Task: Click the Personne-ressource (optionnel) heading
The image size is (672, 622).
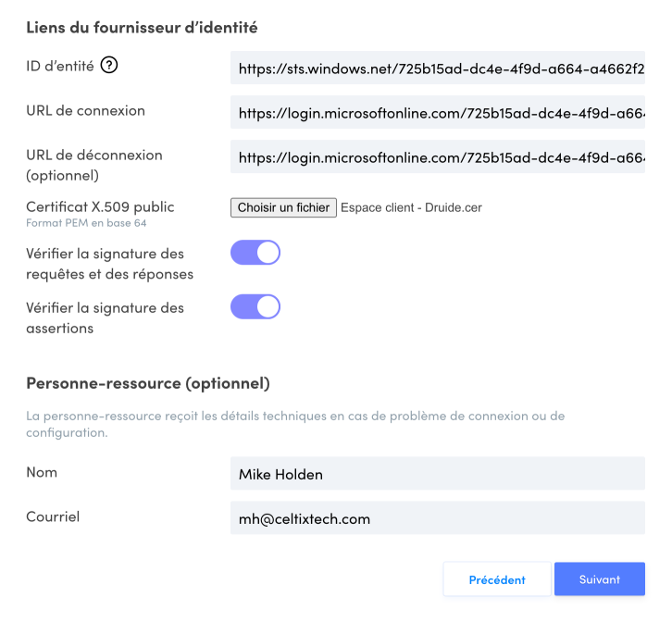Action: pos(148,382)
